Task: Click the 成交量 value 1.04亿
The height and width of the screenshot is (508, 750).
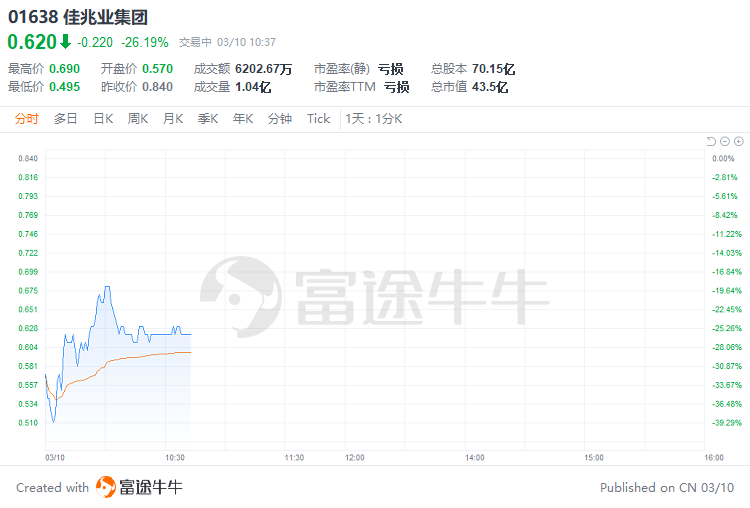Action: pos(253,87)
